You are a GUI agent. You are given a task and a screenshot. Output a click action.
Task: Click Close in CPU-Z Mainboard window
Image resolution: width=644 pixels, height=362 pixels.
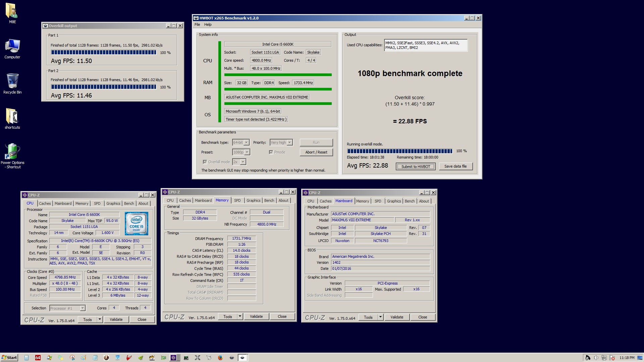[x=423, y=317]
